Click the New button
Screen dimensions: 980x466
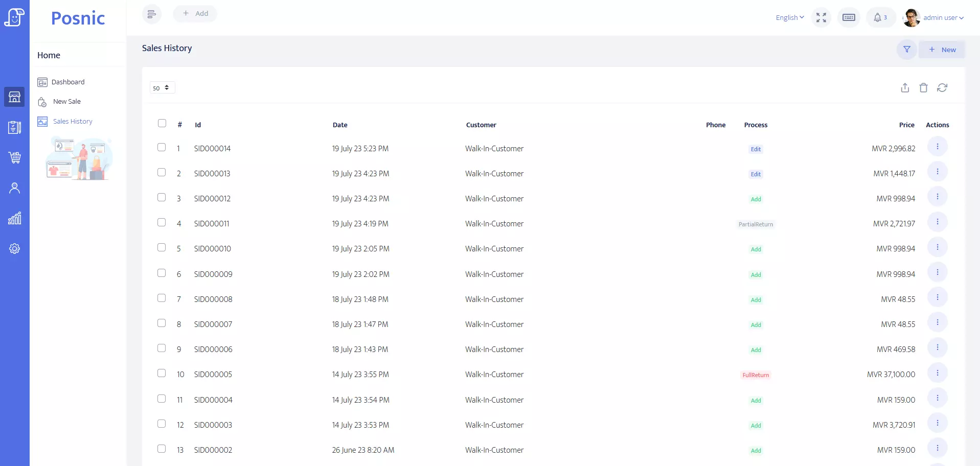942,50
